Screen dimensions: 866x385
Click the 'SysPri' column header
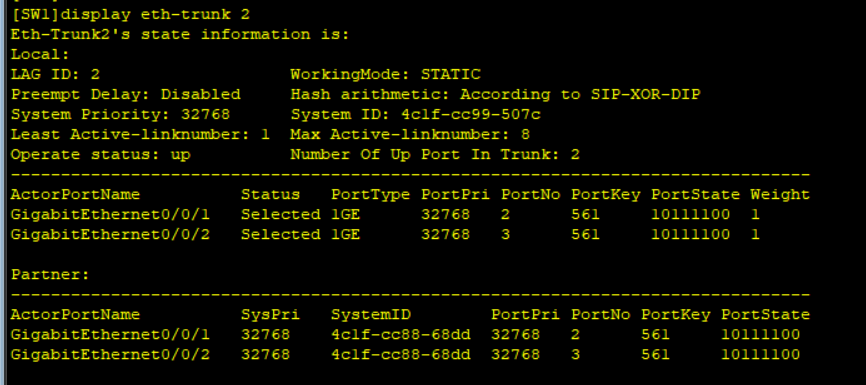pos(271,314)
